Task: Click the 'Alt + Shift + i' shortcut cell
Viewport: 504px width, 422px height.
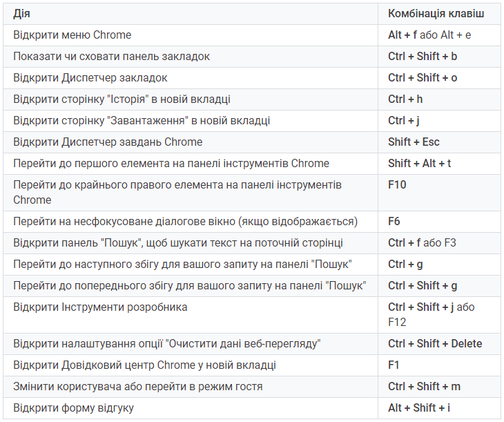Action: (439, 408)
